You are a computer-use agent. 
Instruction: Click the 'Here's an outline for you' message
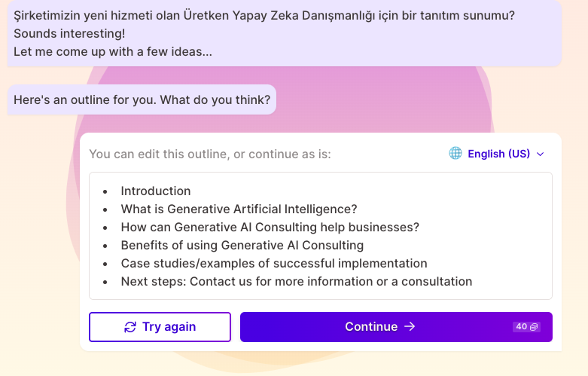point(142,99)
